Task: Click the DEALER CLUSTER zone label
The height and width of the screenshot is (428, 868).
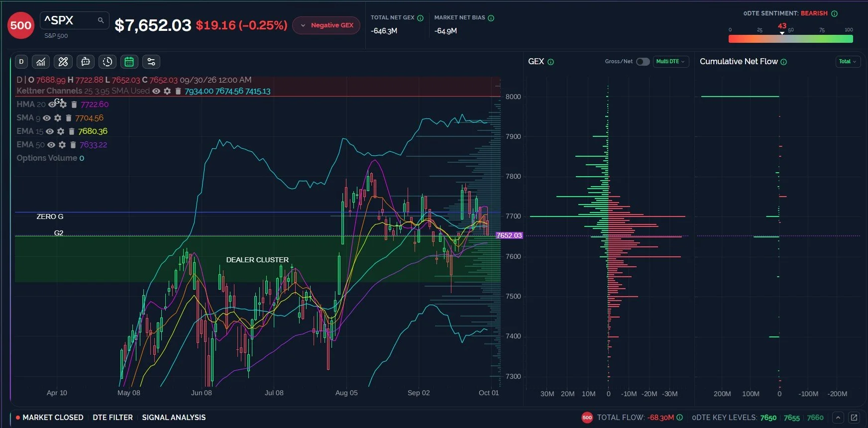Action: 257,260
